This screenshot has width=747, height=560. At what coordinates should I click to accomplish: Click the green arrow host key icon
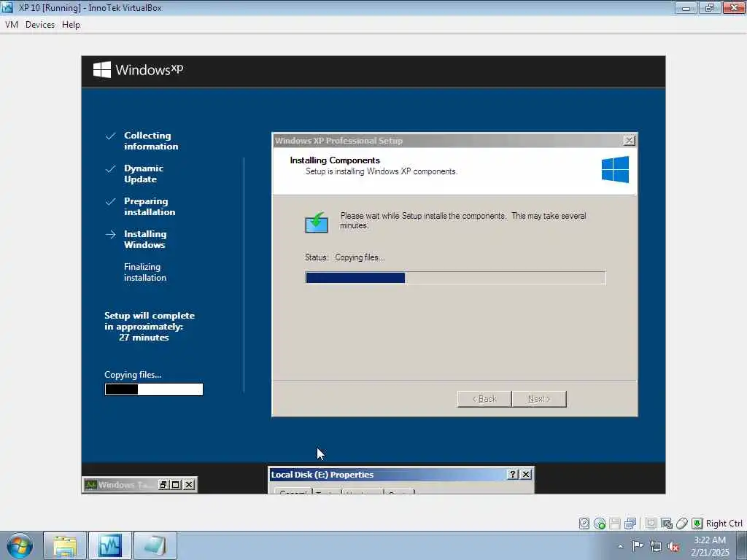697,524
